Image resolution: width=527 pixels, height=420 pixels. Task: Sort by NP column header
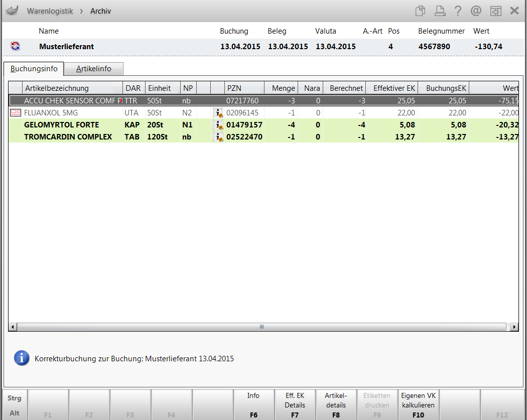[188, 88]
